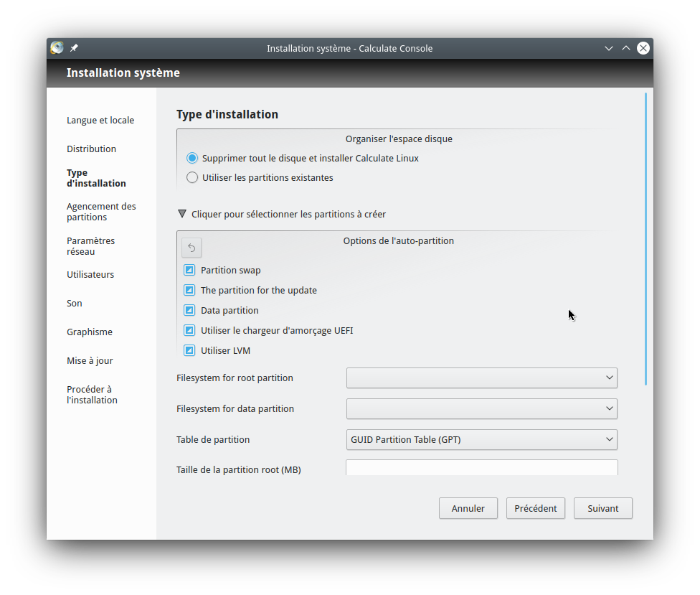Toggle the 'Partition swap' checkbox
Viewport: 700px width, 595px height.
(x=189, y=270)
